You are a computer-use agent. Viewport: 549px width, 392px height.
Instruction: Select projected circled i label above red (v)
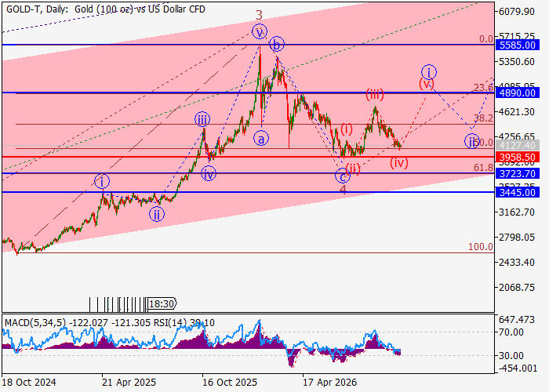pyautogui.click(x=428, y=72)
